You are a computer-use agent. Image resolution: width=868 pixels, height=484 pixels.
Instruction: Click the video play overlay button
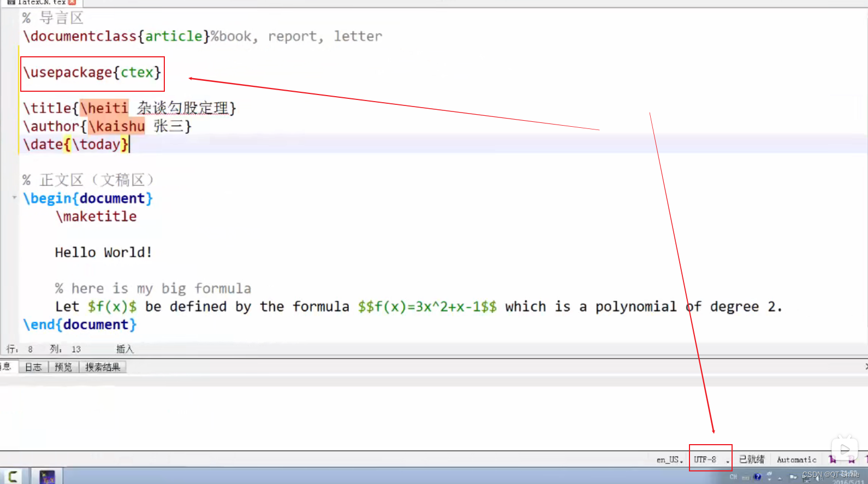click(845, 450)
